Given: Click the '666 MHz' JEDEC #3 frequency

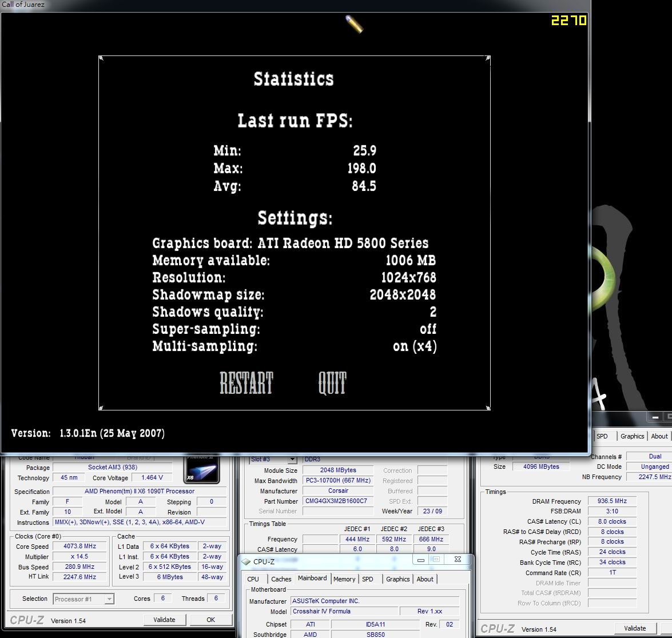Looking at the screenshot, I should [431, 539].
